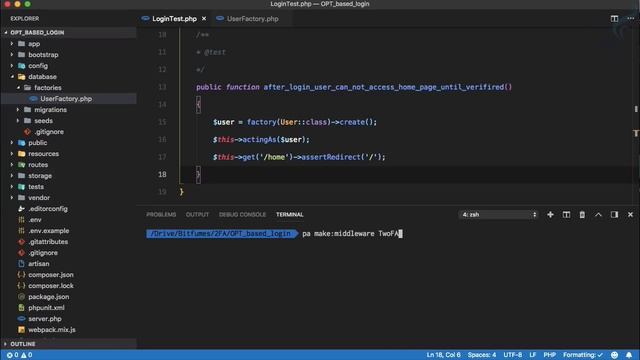Open the .editorconfig file
The height and width of the screenshot is (360, 640).
tap(48, 209)
